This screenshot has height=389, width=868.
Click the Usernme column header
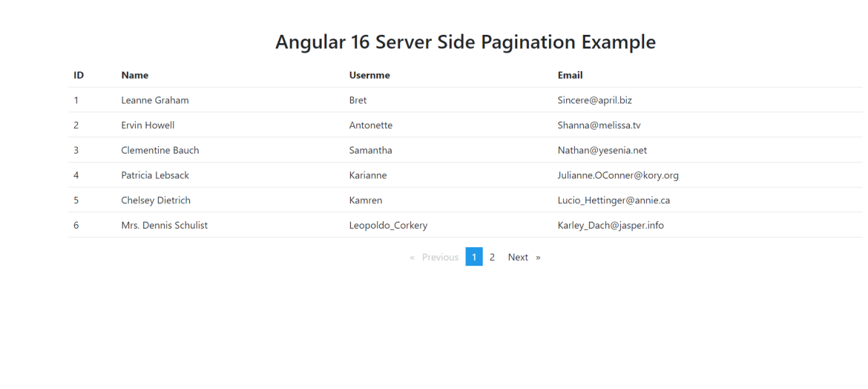369,75
